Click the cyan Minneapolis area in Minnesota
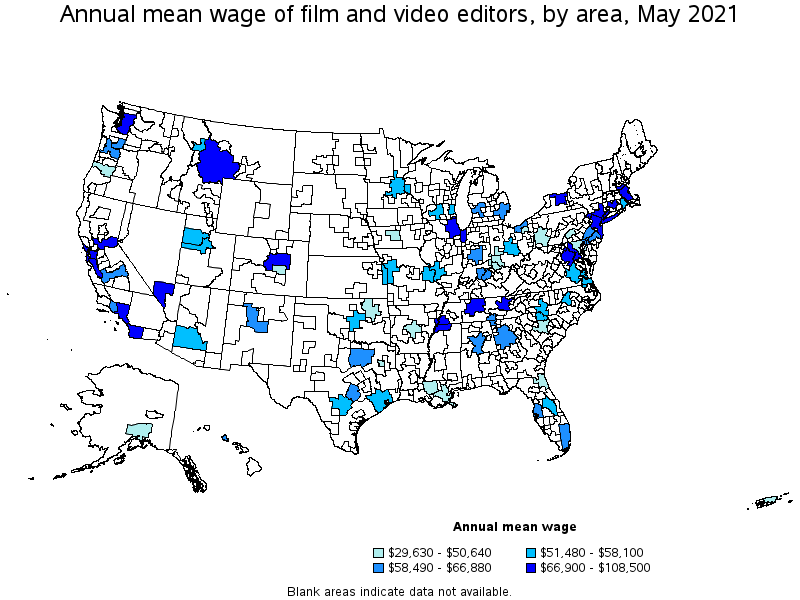 click(x=397, y=184)
